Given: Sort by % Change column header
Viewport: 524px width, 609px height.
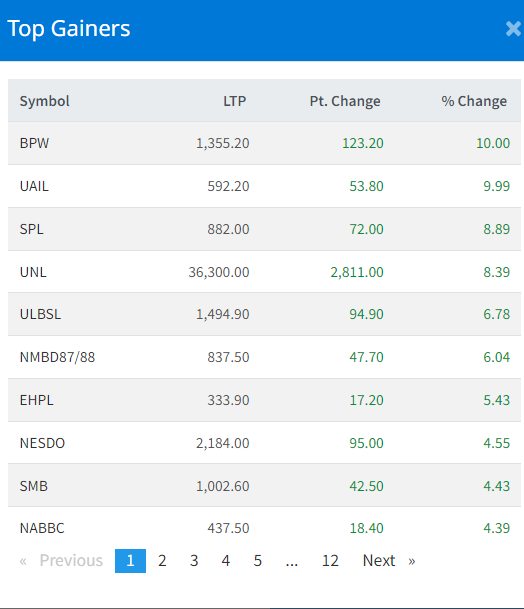Looking at the screenshot, I should [x=474, y=101].
